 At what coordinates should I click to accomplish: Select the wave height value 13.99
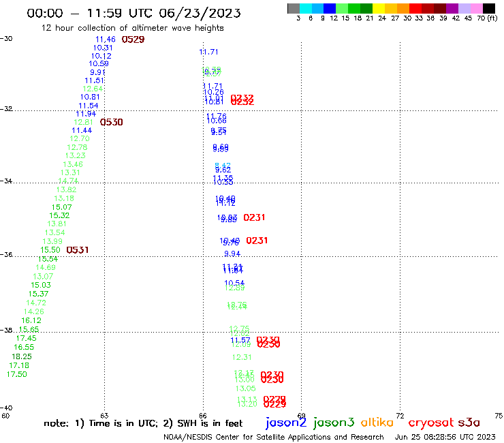(x=52, y=242)
